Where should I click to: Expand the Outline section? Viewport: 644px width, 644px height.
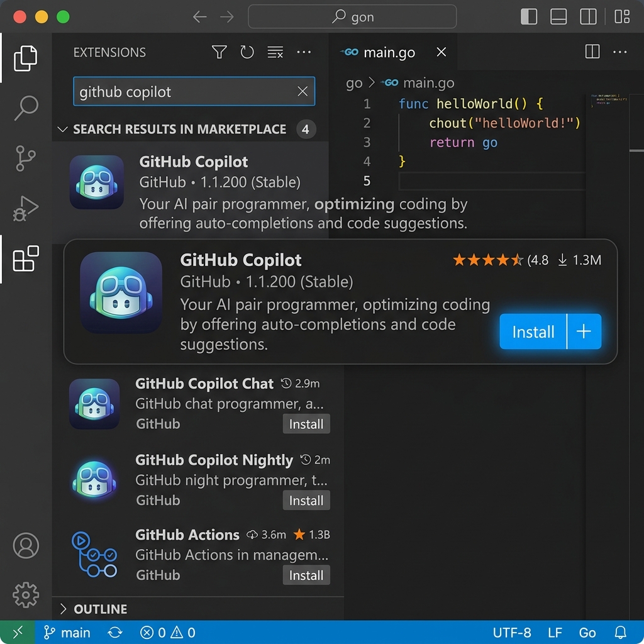pos(100,609)
